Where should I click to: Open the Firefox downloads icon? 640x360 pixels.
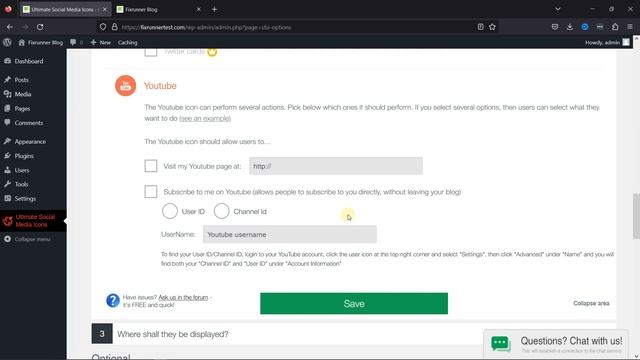(570, 27)
